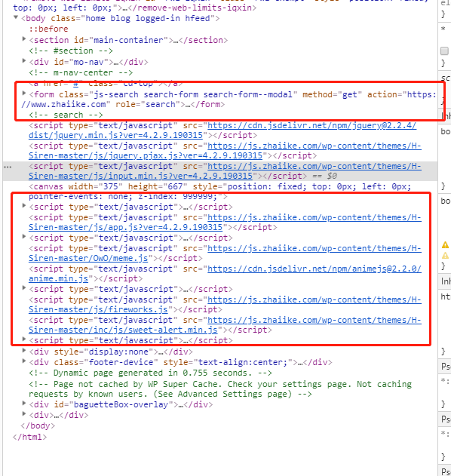Collapse the body element node
Viewport: 451px width, 476px height.
tap(16, 17)
